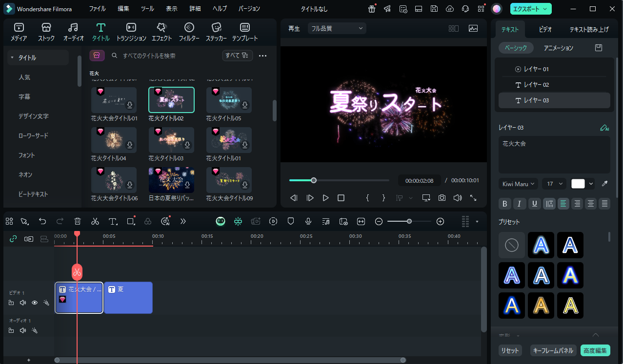Open the フル品質 playback quality dropdown

point(337,28)
